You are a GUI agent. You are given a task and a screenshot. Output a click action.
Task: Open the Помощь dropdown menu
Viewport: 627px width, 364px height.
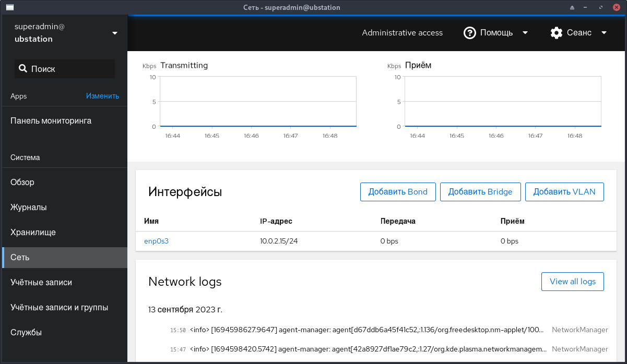[496, 33]
